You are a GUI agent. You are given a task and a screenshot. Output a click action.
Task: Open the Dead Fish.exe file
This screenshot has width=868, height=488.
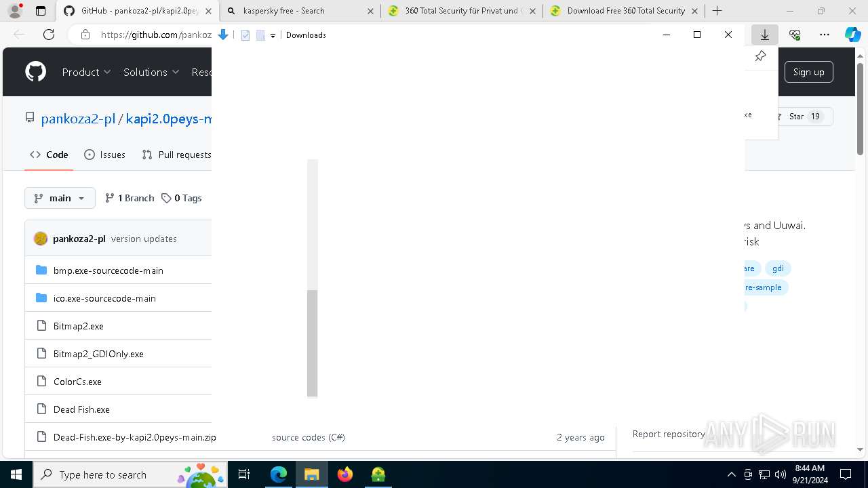81,409
